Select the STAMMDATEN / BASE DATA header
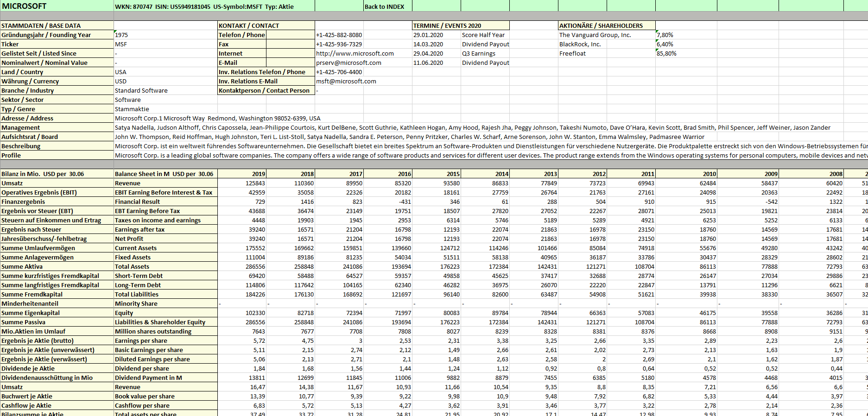 (x=57, y=25)
